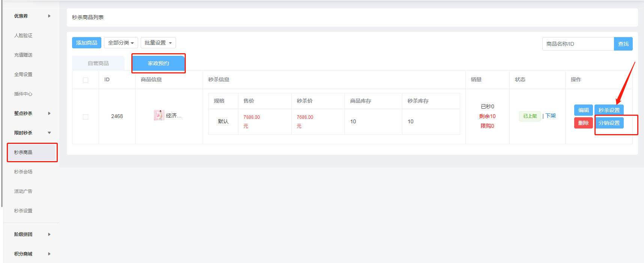Click the 已上架 status badge
This screenshot has width=644, height=263.
(x=530, y=116)
